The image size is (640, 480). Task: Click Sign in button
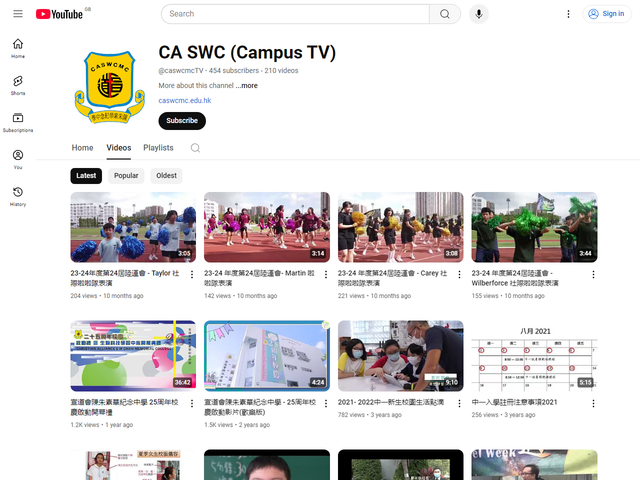coord(606,14)
